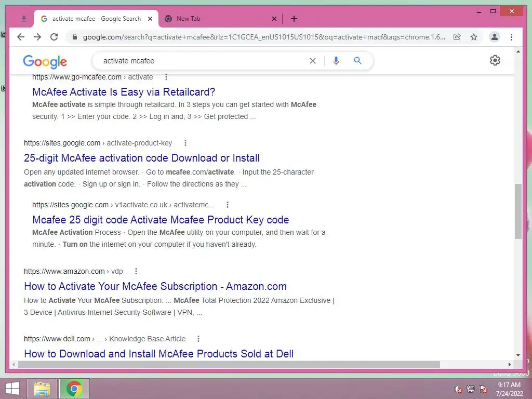The width and height of the screenshot is (532, 399).
Task: Clear the Google search box
Action: click(312, 61)
